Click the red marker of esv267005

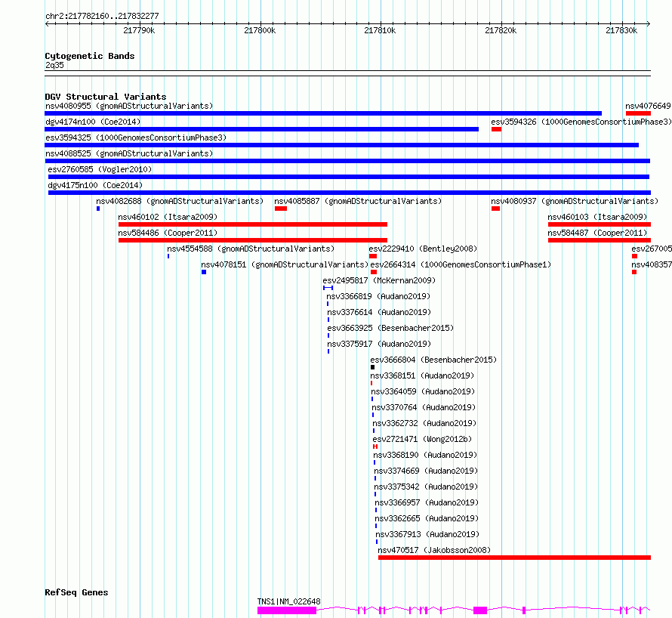(x=635, y=256)
